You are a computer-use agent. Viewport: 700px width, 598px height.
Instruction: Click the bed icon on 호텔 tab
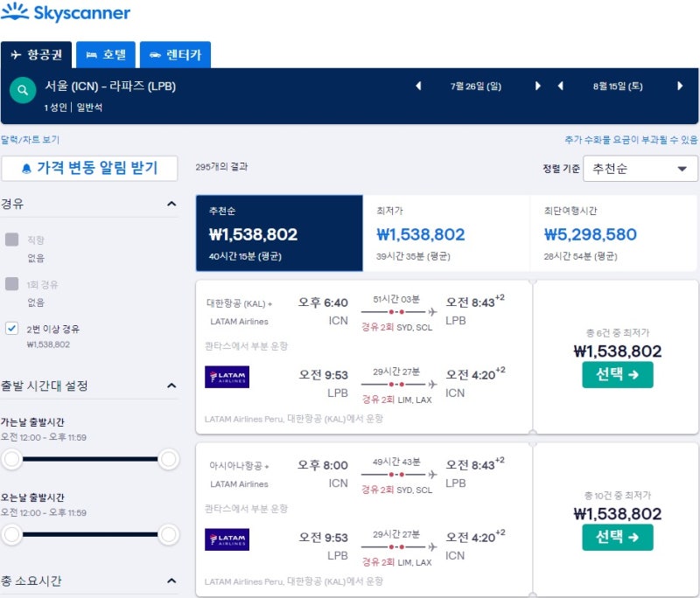click(x=92, y=54)
